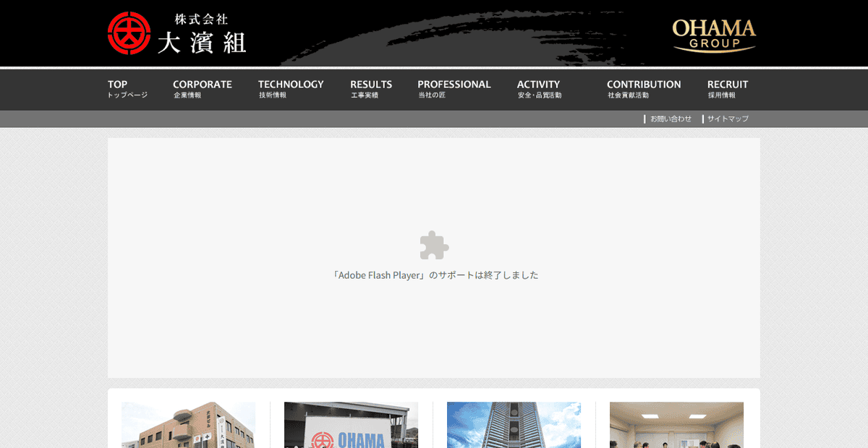The height and width of the screenshot is (448, 868).
Task: Click the puzzle-piece Flash placeholder icon
Action: coord(433,246)
